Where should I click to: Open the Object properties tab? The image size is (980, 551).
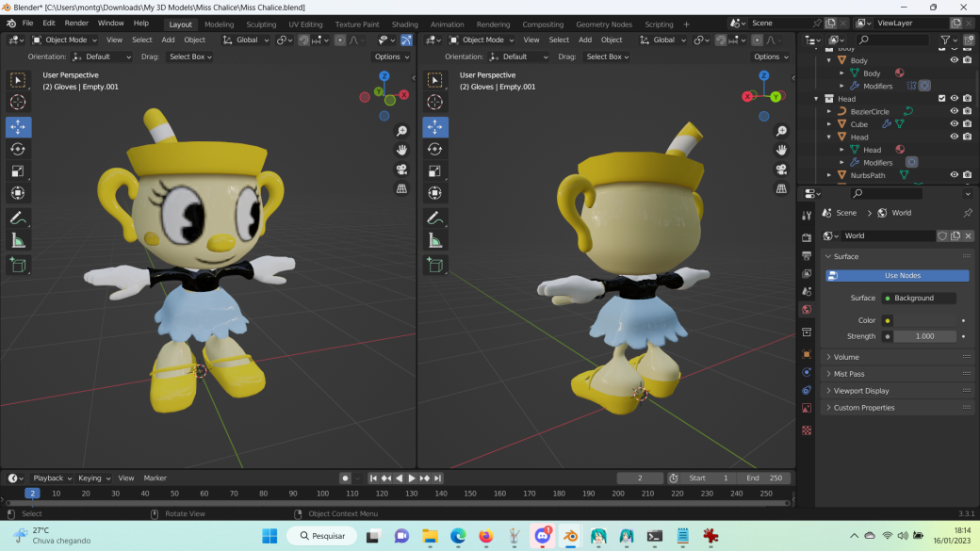807,354
